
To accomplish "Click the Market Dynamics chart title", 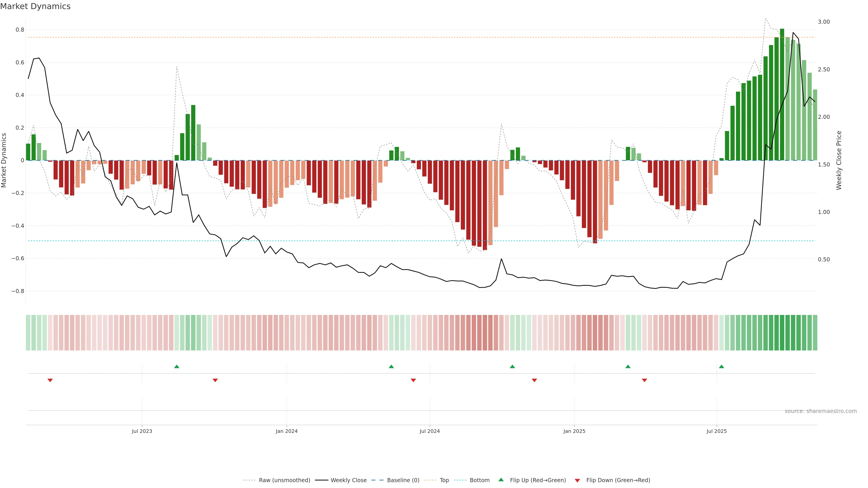I will [x=35, y=6].
